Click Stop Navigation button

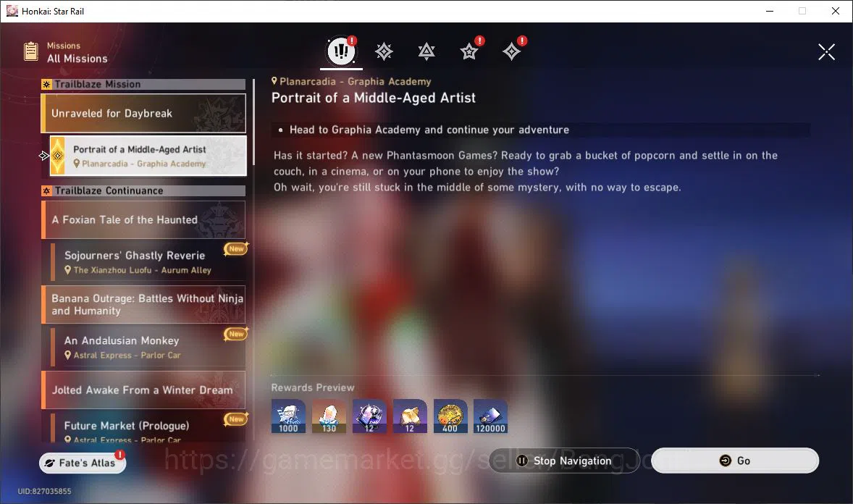(x=564, y=461)
